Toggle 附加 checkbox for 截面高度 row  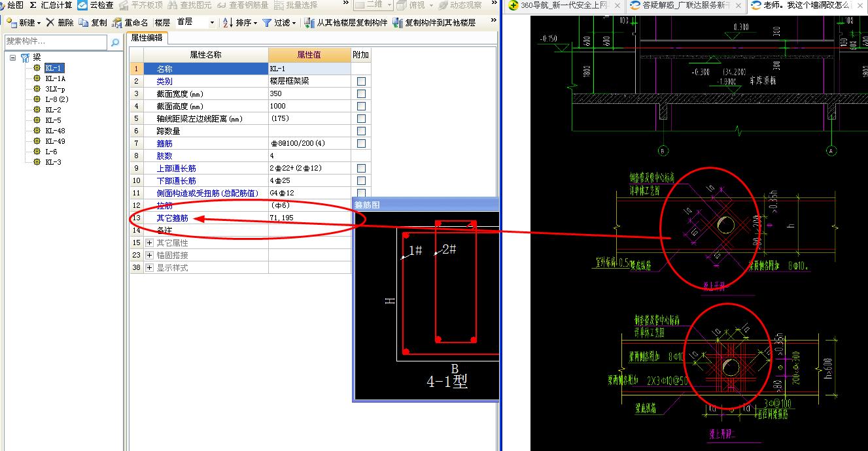point(361,106)
